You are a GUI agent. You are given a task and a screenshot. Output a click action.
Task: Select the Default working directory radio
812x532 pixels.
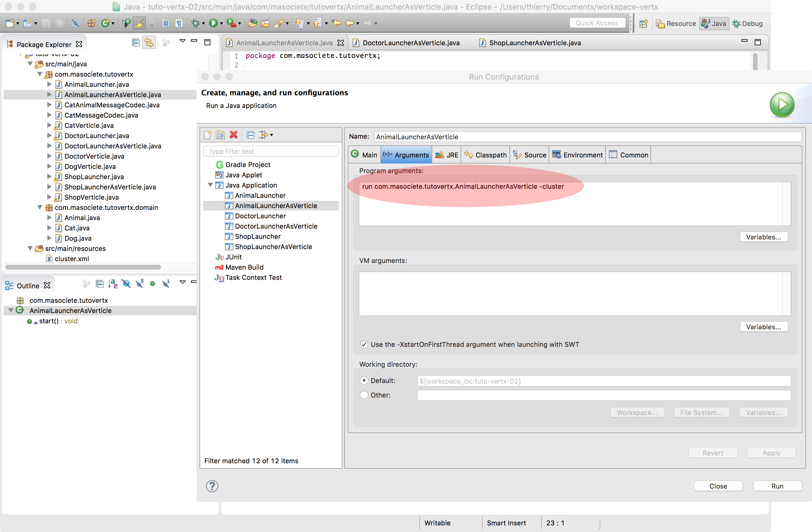click(364, 380)
